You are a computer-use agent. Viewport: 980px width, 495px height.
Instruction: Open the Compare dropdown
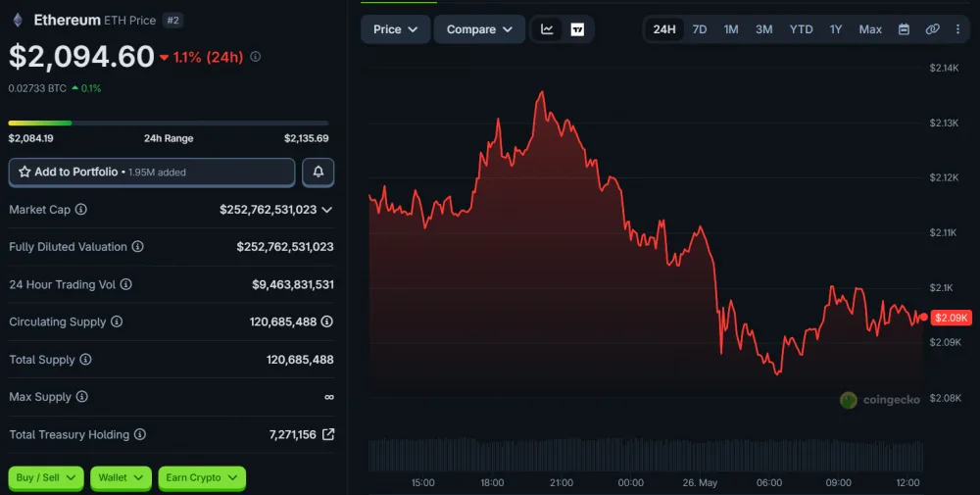click(479, 29)
